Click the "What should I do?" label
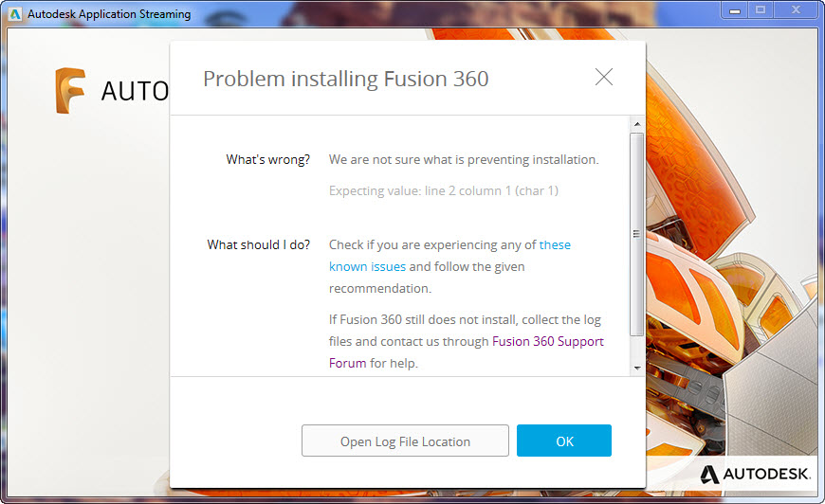This screenshot has height=504, width=825. pyautogui.click(x=258, y=244)
